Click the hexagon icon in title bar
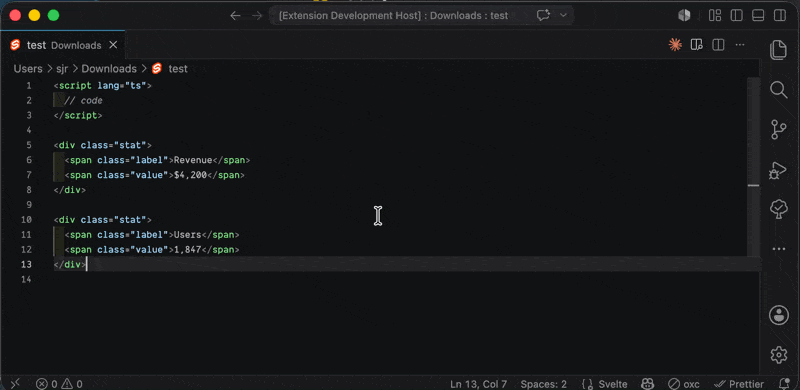This screenshot has width=800, height=390. [x=684, y=15]
